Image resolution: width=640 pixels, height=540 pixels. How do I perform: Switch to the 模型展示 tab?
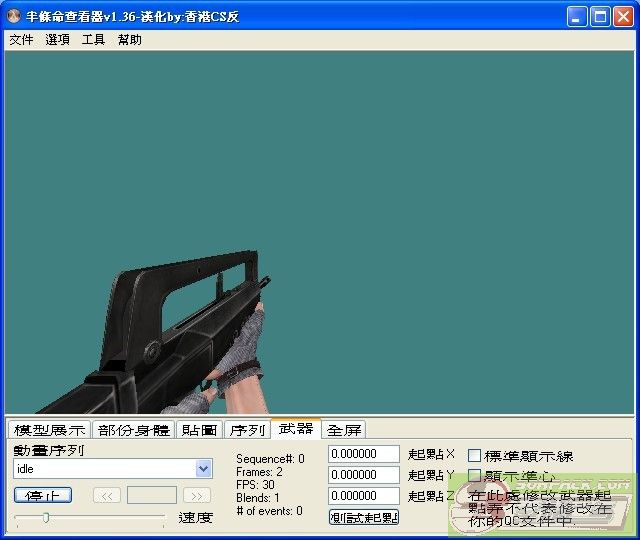point(49,430)
